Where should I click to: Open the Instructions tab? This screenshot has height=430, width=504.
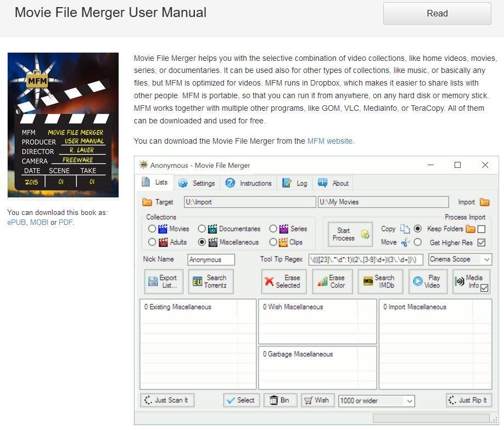(249, 183)
